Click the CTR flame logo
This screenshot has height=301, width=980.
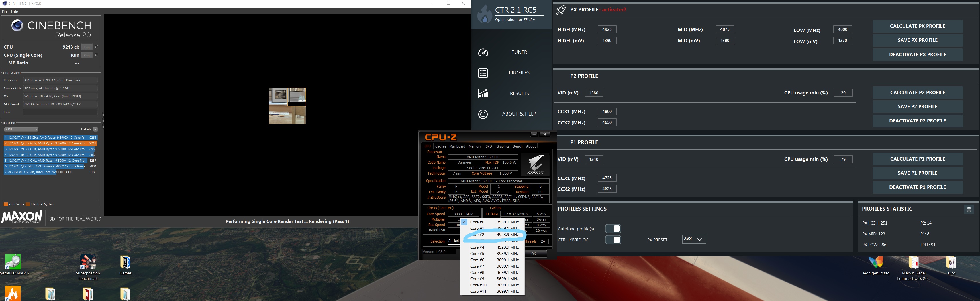click(485, 14)
